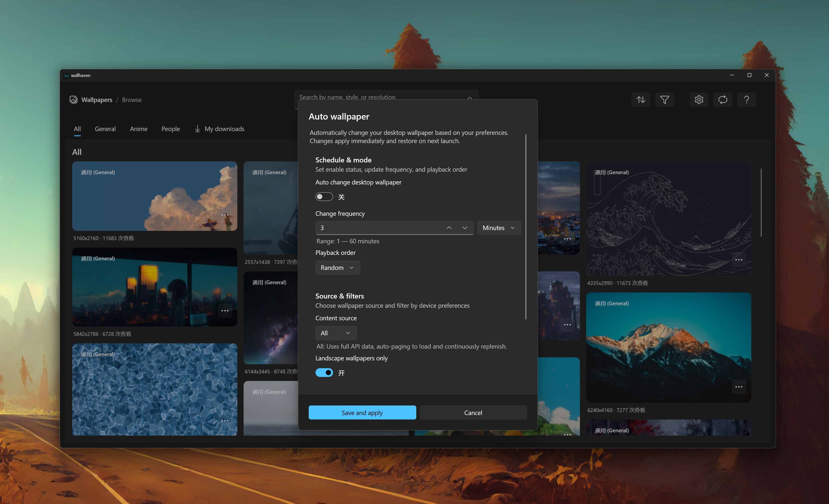Toggle Landscape wallpapers only switch

pos(324,372)
